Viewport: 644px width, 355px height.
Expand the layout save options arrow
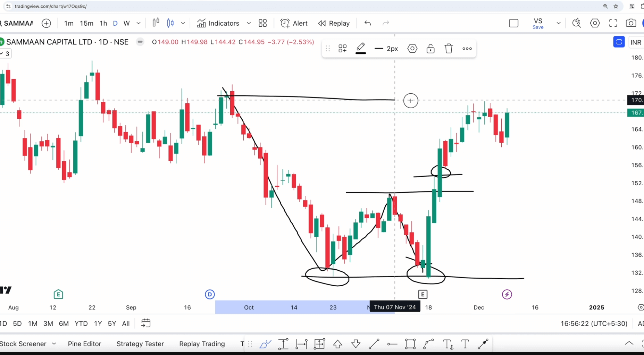click(559, 23)
